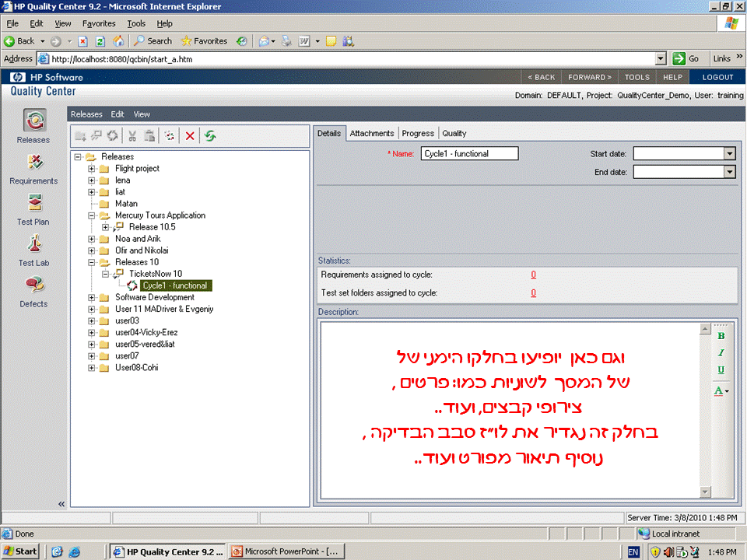
Task: Click Internet Explorer quick launch icon
Action: tap(75, 552)
